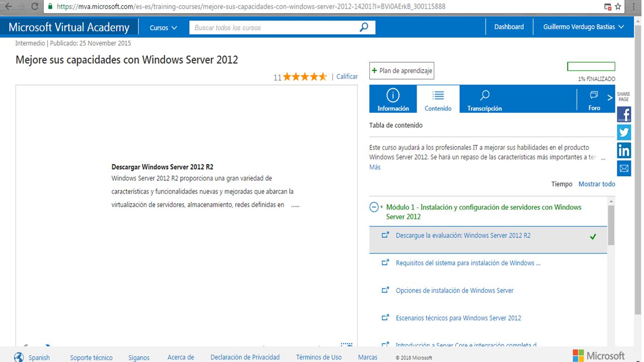
Task: Click the Calificar link
Action: [x=347, y=76]
